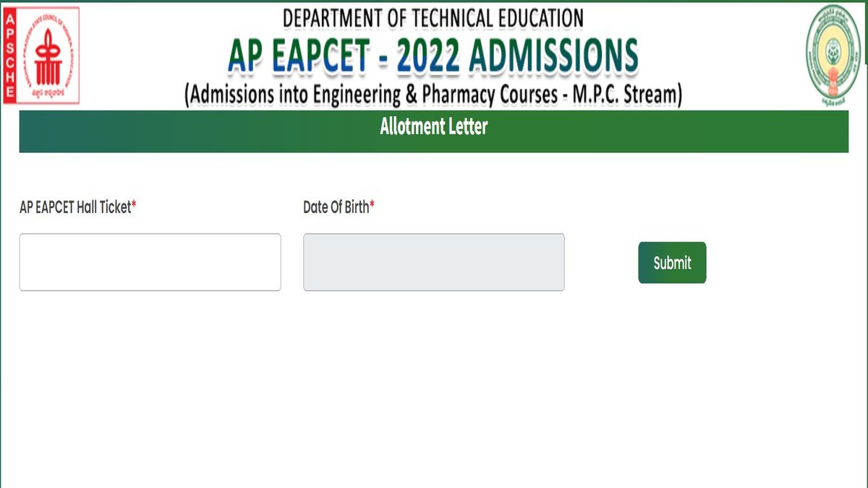Click the Department of Technical Education heading link

433,18
